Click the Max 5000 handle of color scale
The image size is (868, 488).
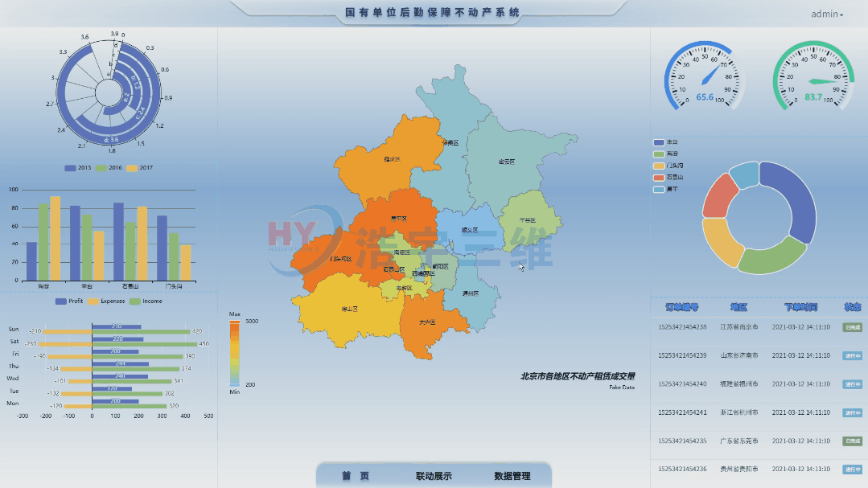pyautogui.click(x=235, y=322)
